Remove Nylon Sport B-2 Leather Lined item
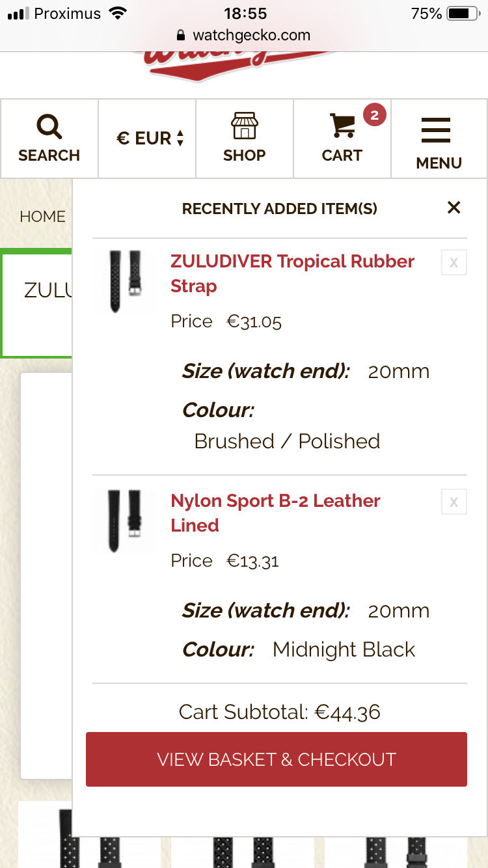Viewport: 488px width, 868px height. coord(454,502)
